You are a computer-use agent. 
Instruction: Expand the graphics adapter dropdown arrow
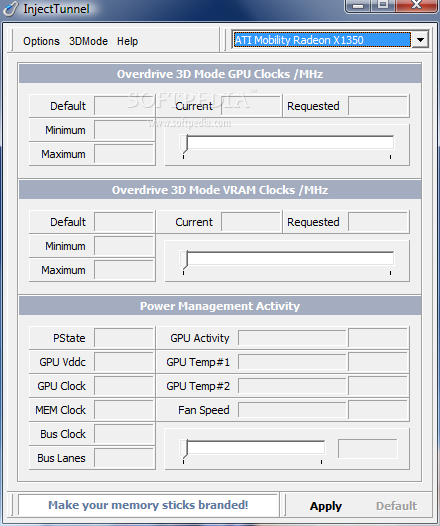tap(420, 40)
